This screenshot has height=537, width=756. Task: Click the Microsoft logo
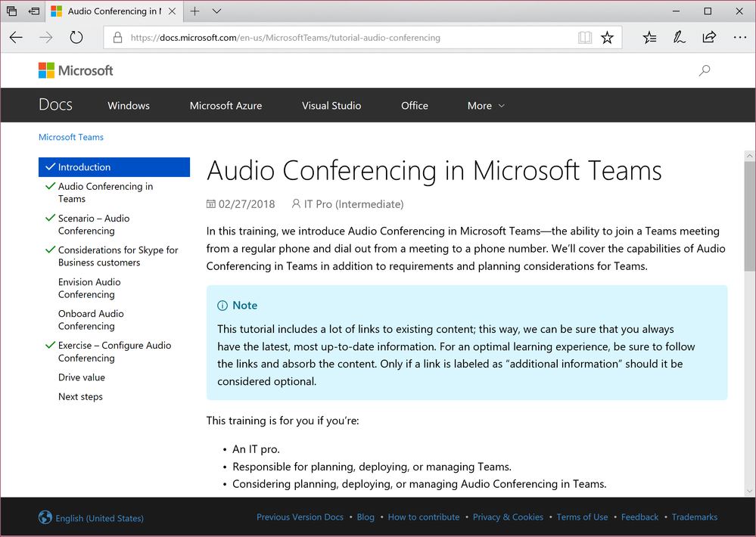pyautogui.click(x=76, y=70)
